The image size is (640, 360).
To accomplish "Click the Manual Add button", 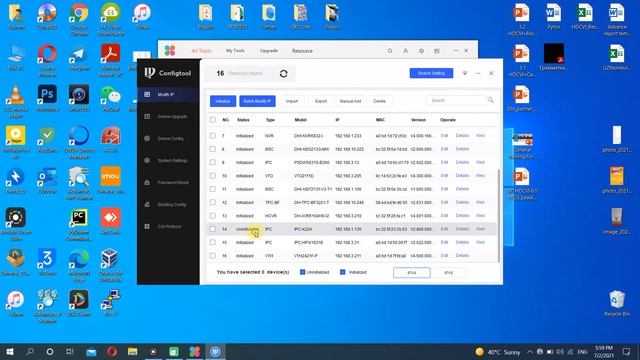I will pyautogui.click(x=350, y=101).
